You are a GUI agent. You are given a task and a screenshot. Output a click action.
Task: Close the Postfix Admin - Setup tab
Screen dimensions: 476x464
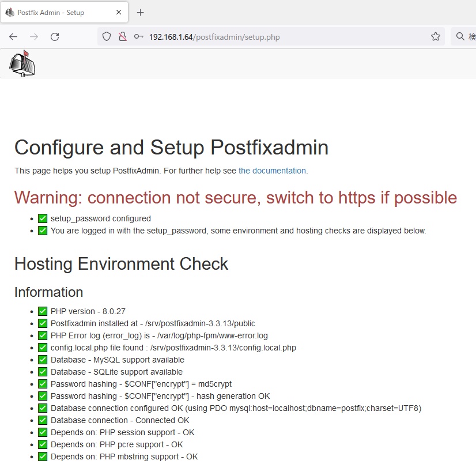tap(119, 12)
